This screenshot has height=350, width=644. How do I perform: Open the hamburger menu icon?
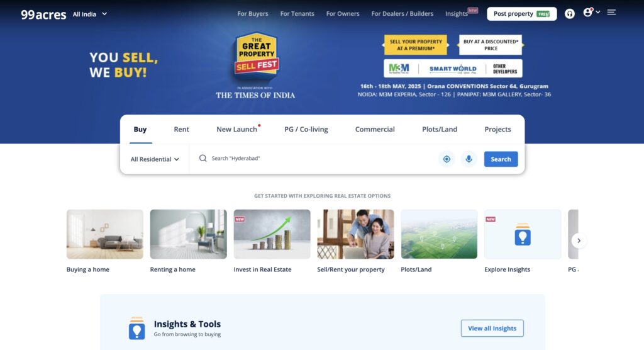tap(611, 13)
